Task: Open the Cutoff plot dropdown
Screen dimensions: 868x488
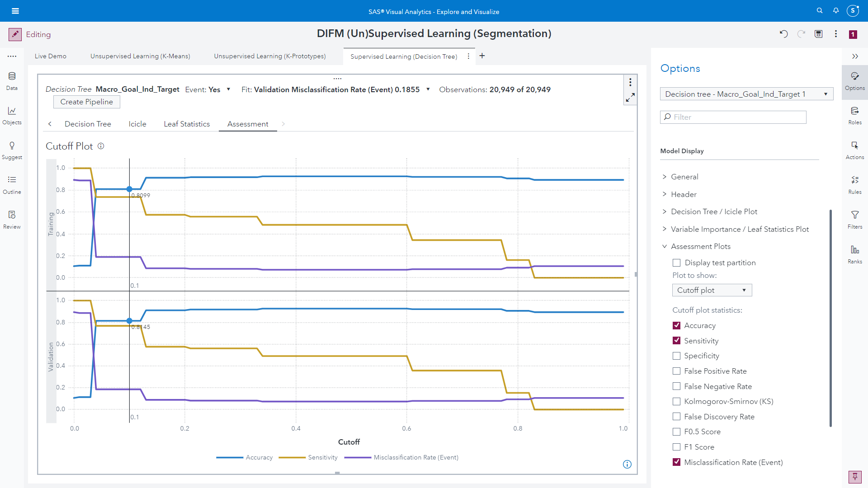Action: [x=712, y=290]
